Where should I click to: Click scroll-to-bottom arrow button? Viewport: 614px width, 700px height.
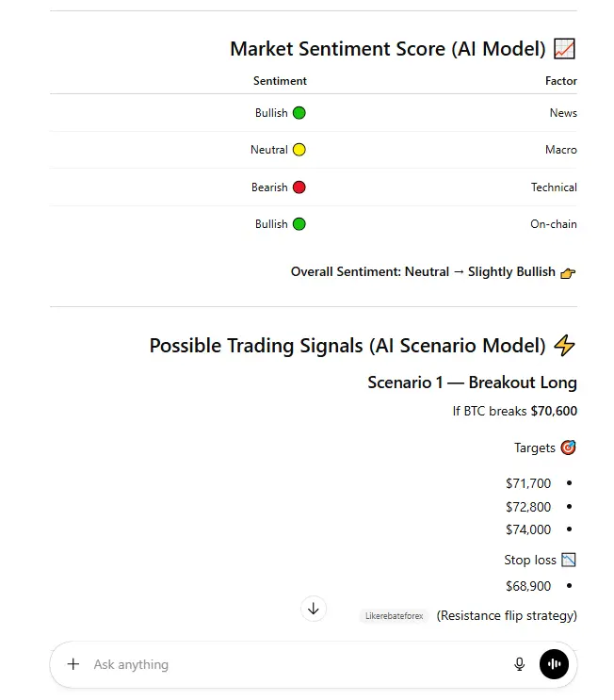[314, 609]
